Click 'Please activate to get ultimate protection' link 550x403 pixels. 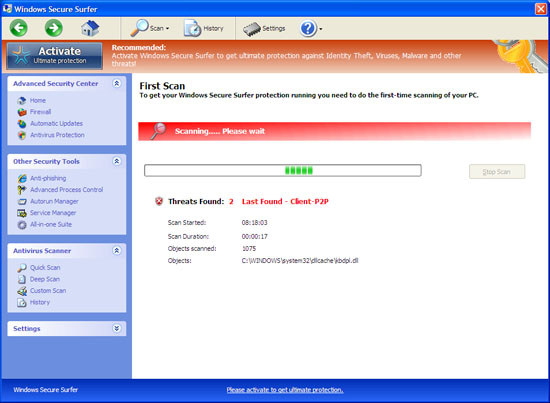pyautogui.click(x=285, y=390)
